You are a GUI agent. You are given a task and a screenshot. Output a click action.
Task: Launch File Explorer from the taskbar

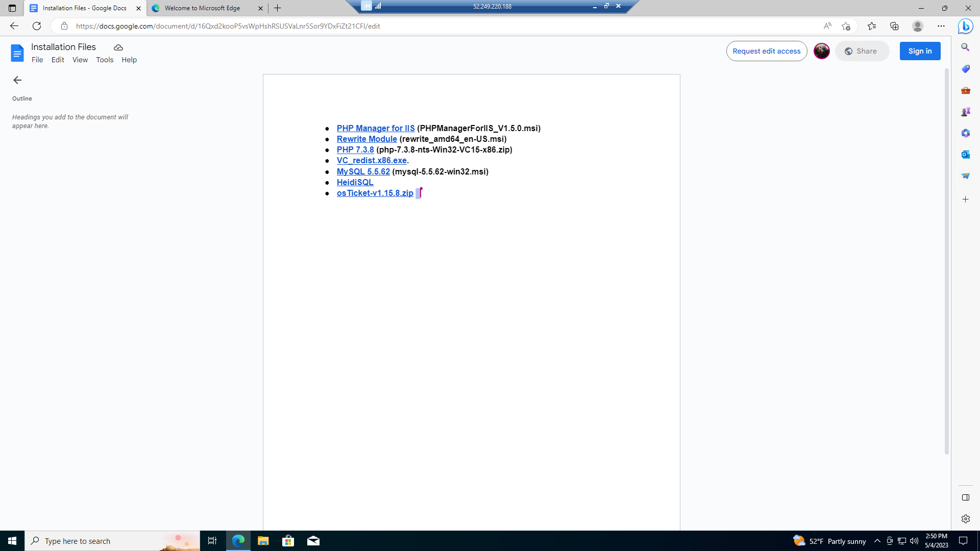click(263, 541)
